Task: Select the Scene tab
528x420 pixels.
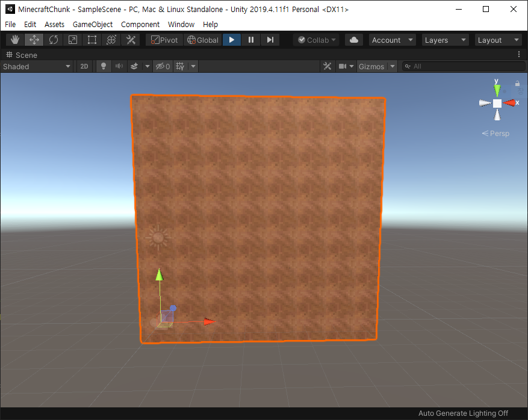Action: tap(22, 55)
